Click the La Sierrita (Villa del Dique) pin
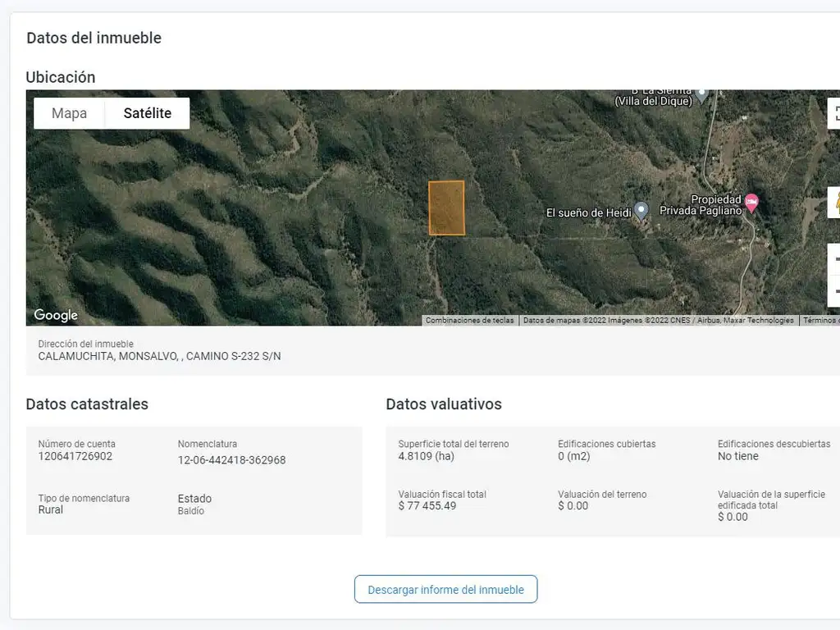Viewport: 840px width, 630px height. click(x=702, y=93)
